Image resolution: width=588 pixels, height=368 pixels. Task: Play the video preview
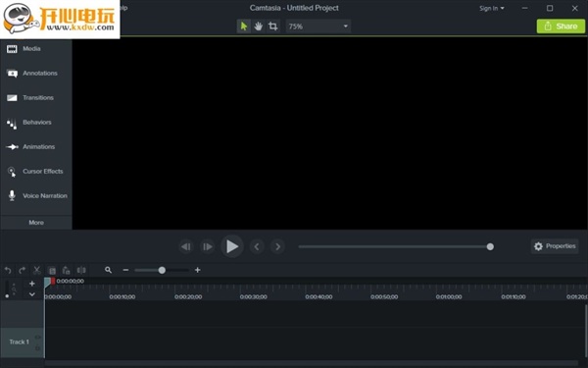pos(232,246)
